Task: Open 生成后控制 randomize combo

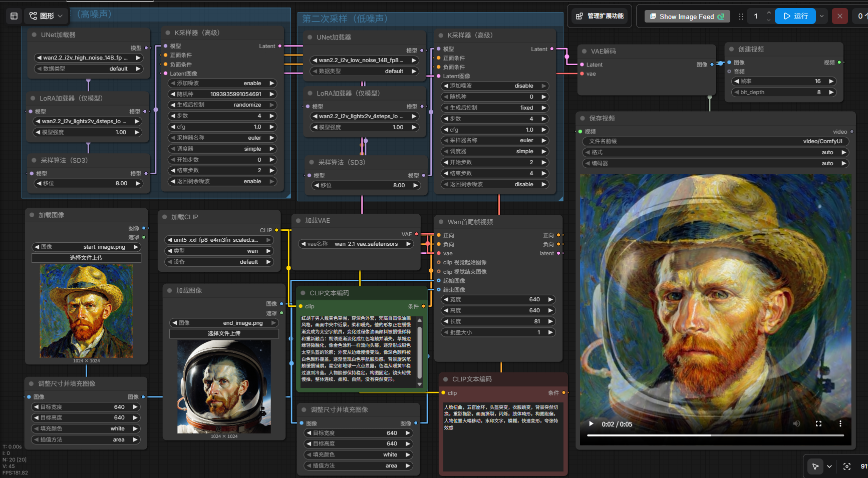Action: [222, 105]
